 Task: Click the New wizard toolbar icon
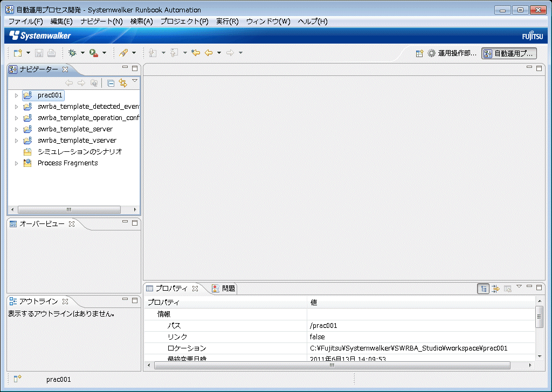18,53
